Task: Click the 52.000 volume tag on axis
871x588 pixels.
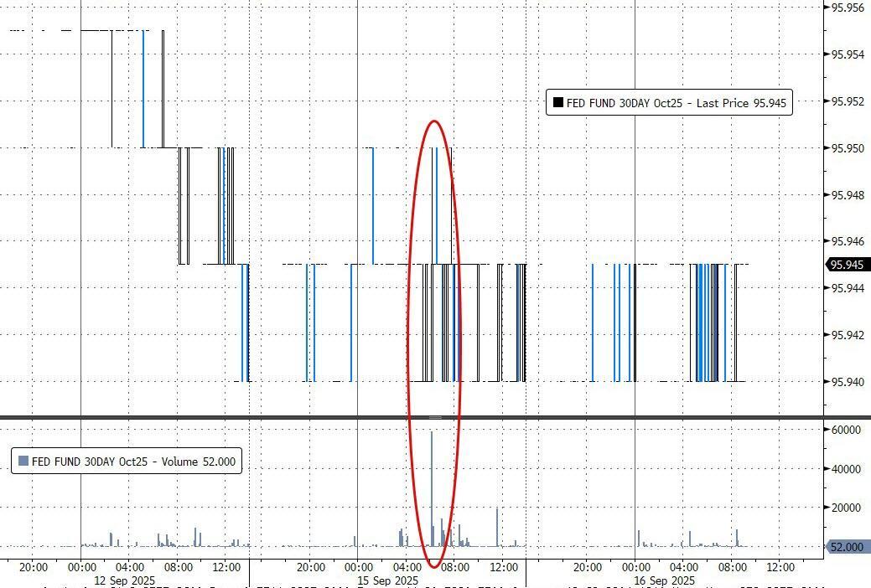Action: (847, 547)
